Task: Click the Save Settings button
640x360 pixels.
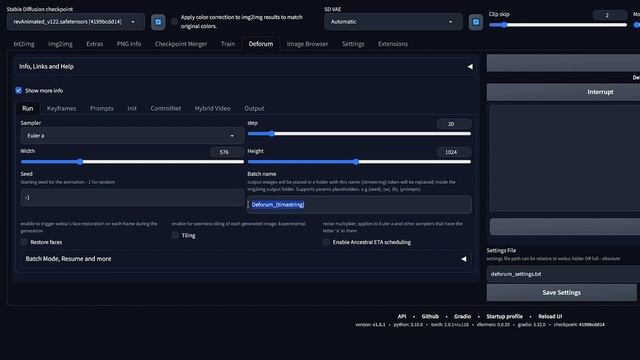Action: point(562,293)
